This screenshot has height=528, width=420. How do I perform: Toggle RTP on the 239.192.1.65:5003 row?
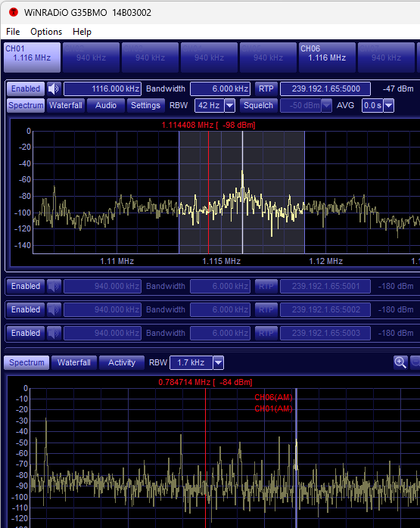[266, 333]
